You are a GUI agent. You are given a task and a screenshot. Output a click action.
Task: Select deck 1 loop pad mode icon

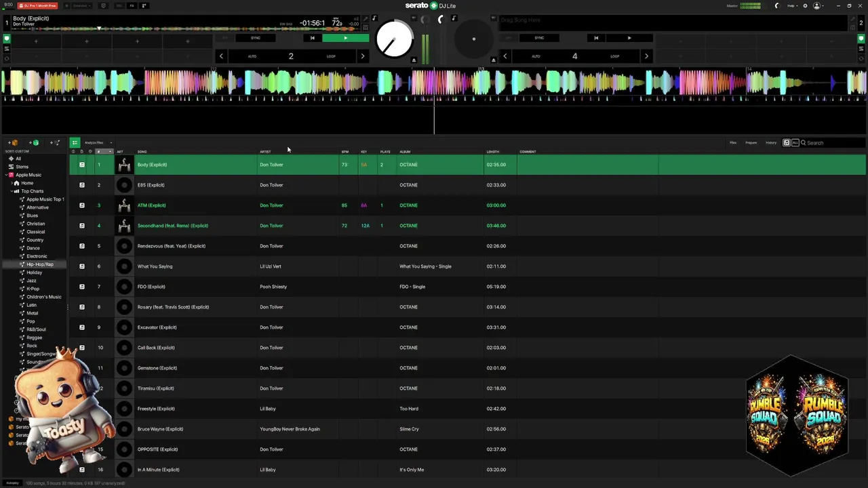click(x=7, y=58)
